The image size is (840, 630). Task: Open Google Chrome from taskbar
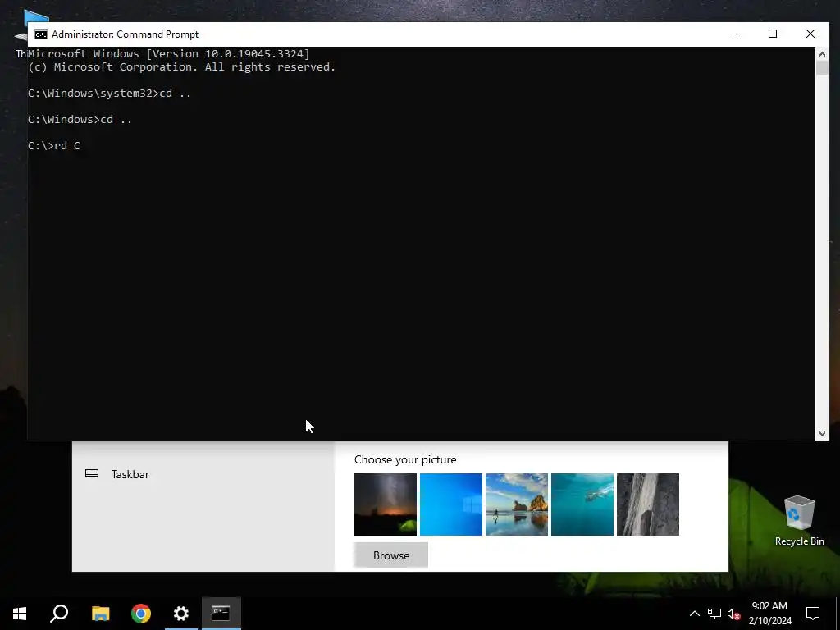(x=141, y=613)
